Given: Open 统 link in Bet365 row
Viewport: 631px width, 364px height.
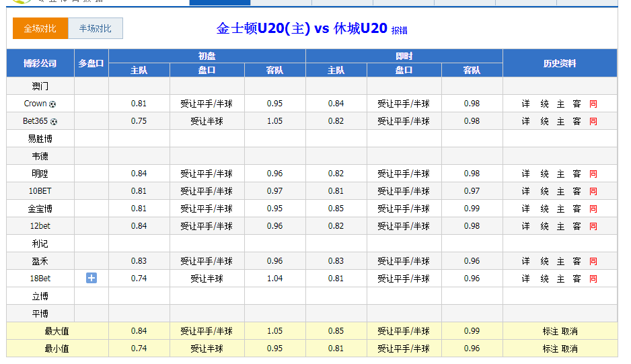Looking at the screenshot, I should click(544, 121).
